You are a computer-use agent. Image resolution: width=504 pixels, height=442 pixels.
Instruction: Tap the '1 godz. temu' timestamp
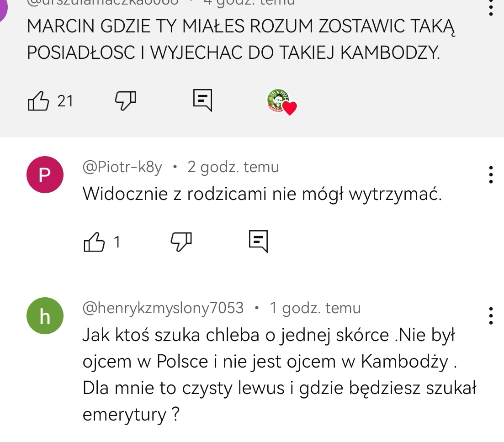(315, 308)
